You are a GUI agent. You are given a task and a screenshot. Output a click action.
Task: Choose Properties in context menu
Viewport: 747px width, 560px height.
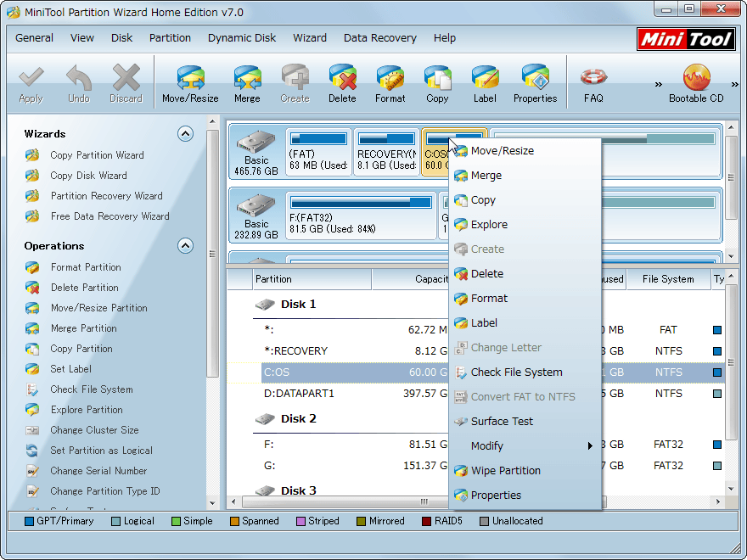pos(525,496)
